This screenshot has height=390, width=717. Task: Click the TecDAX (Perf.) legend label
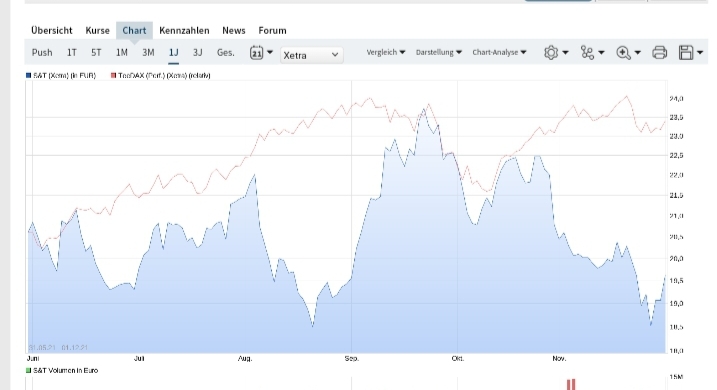pos(164,75)
